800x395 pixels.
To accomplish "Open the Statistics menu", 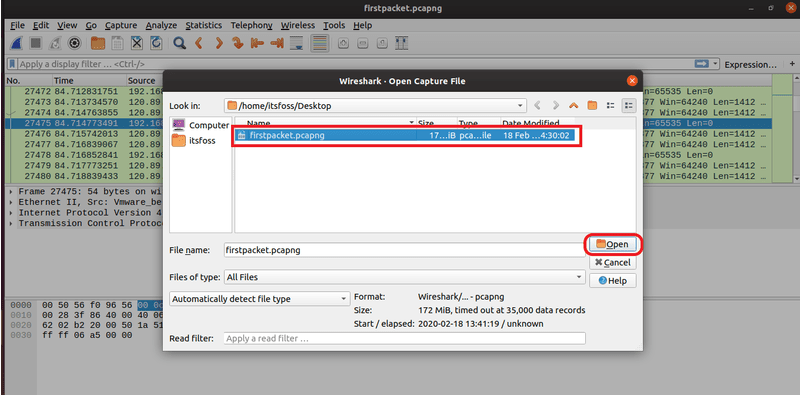I will tap(204, 25).
